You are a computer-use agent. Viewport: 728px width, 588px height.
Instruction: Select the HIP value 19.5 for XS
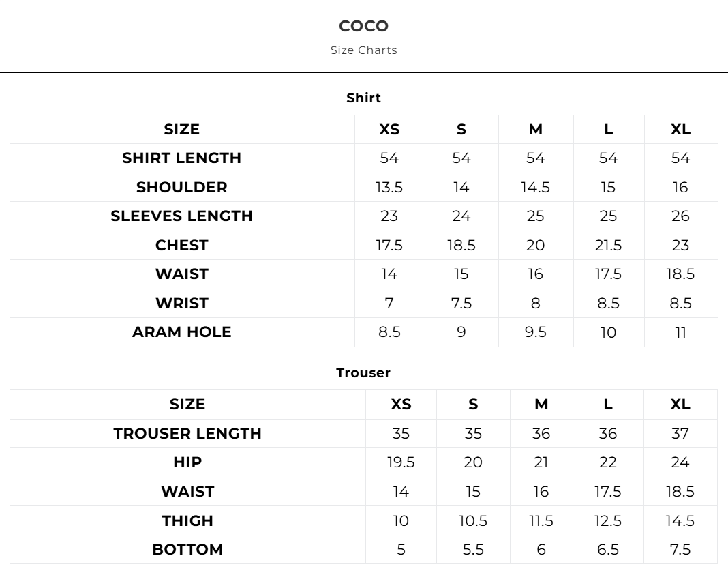pyautogui.click(x=401, y=462)
